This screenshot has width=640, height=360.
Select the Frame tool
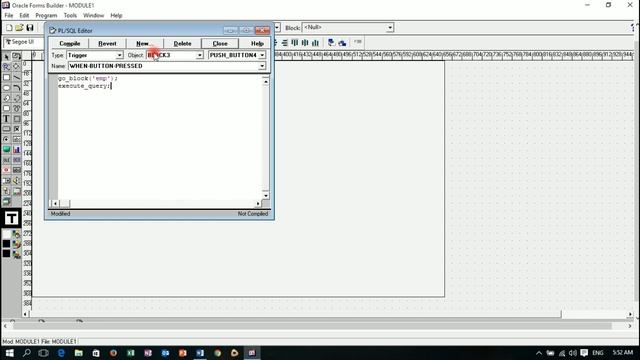17,119
